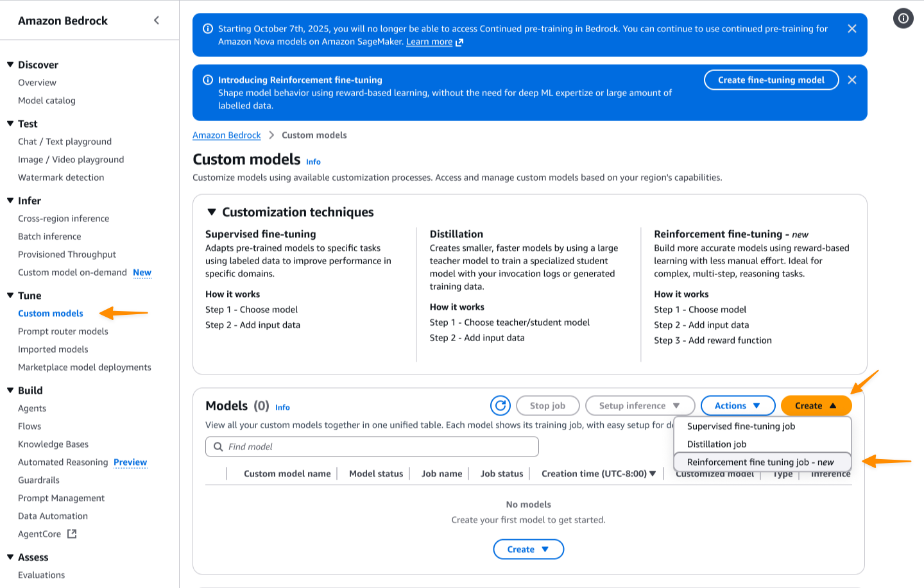
Task: Open the Amazon Bedrock breadcrumb link
Action: tap(226, 135)
